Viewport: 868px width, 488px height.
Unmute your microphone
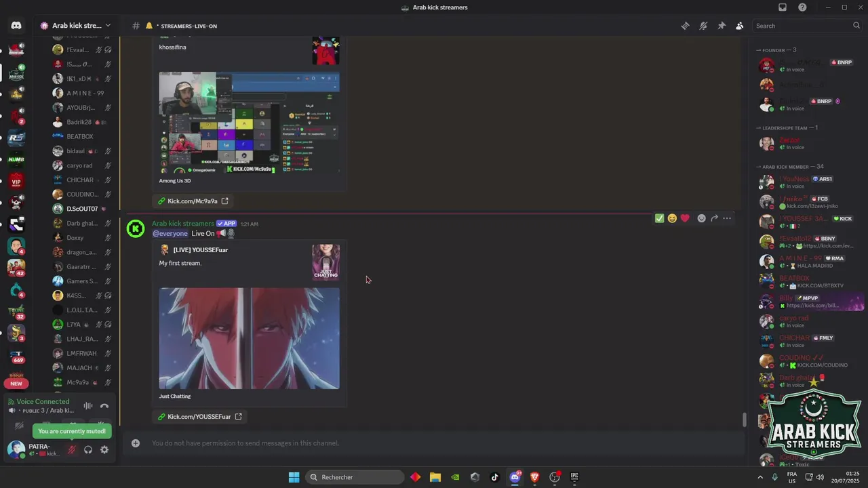tap(72, 449)
